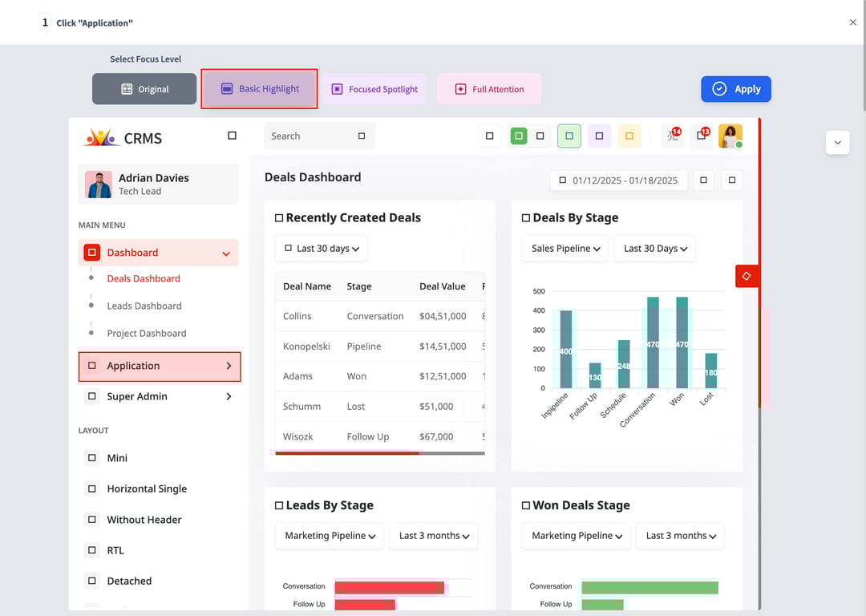
Task: Open the icon with 13 badge
Action: tap(701, 136)
